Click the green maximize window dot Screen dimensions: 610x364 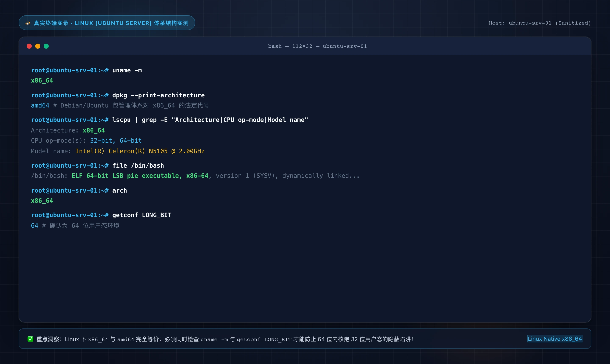click(46, 46)
